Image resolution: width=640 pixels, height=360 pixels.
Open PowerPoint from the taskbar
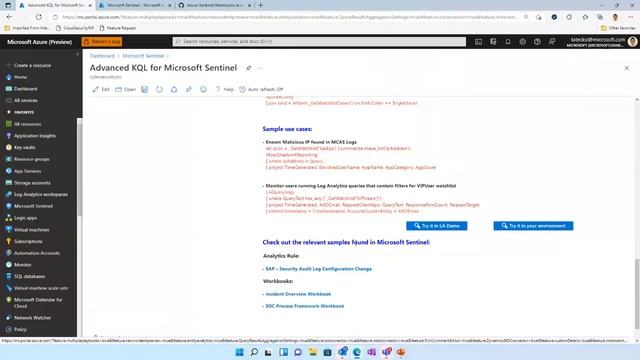[401, 352]
